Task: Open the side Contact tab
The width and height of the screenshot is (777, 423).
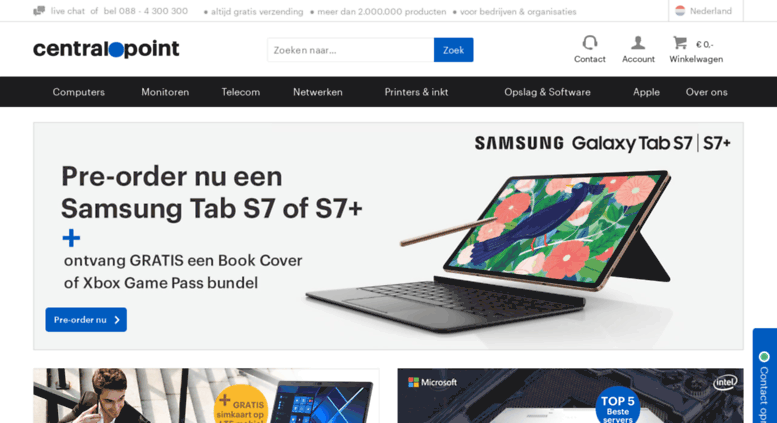Action: pos(765,375)
